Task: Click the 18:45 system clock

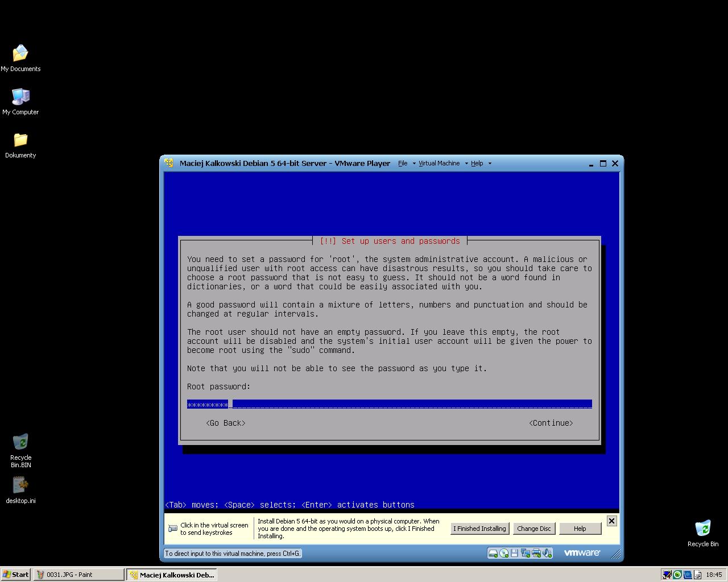Action: pos(714,575)
